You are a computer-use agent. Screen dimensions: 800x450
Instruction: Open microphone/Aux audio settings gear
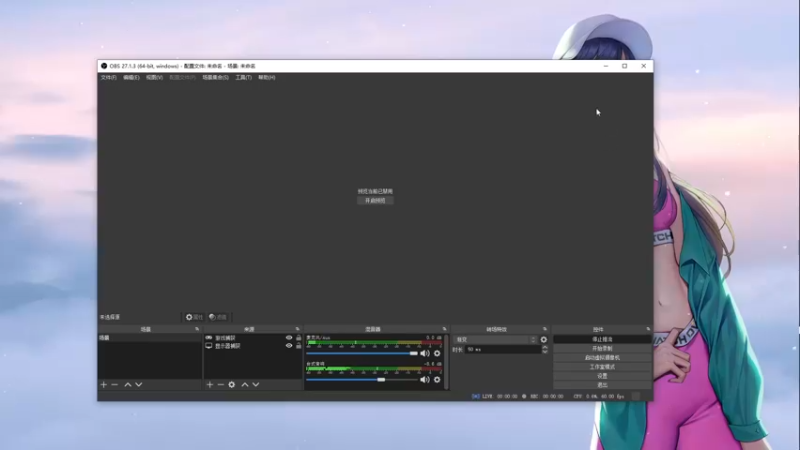tap(437, 353)
